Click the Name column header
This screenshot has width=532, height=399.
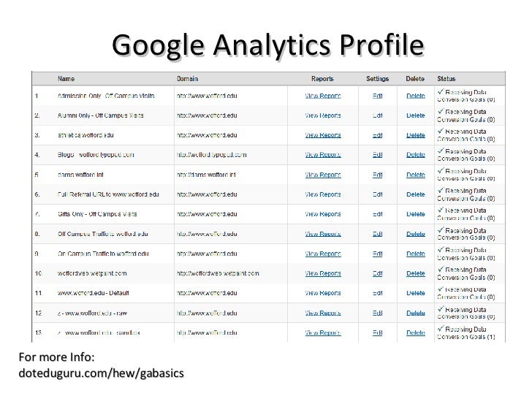pyautogui.click(x=67, y=78)
